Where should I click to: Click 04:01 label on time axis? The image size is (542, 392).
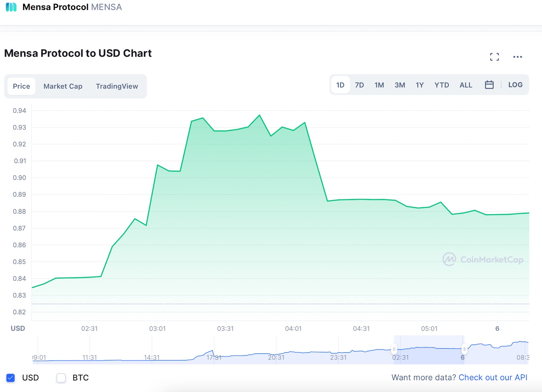coord(293,329)
